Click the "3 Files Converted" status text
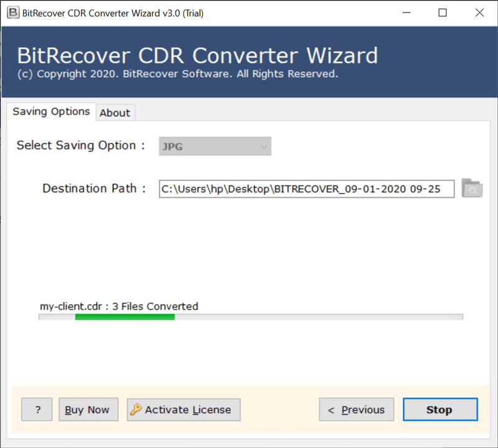This screenshot has width=498, height=448. (x=155, y=306)
